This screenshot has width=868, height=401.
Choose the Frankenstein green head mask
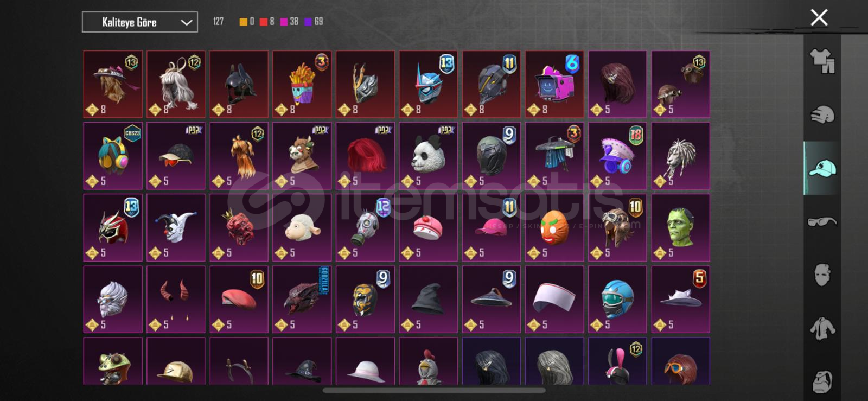tap(680, 227)
